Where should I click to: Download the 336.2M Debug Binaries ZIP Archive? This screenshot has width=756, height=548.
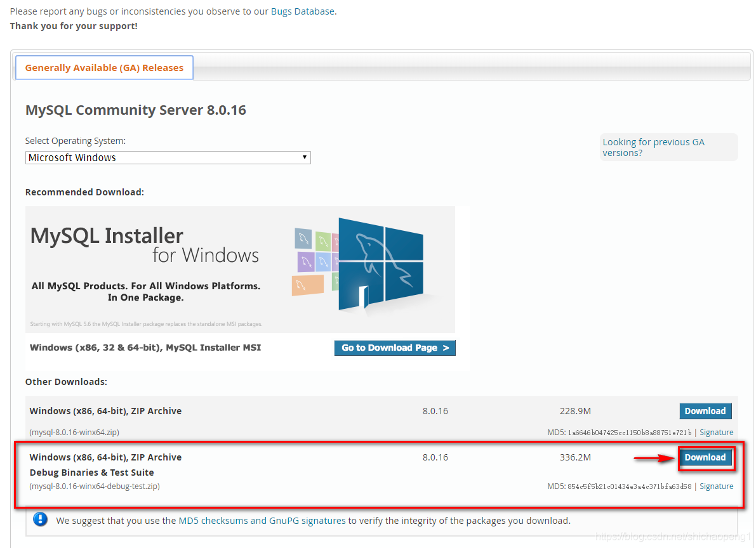[x=705, y=457]
